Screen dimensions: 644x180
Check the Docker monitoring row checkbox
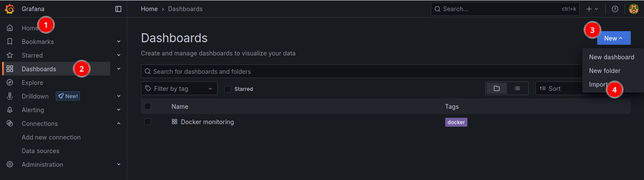pyautogui.click(x=148, y=122)
